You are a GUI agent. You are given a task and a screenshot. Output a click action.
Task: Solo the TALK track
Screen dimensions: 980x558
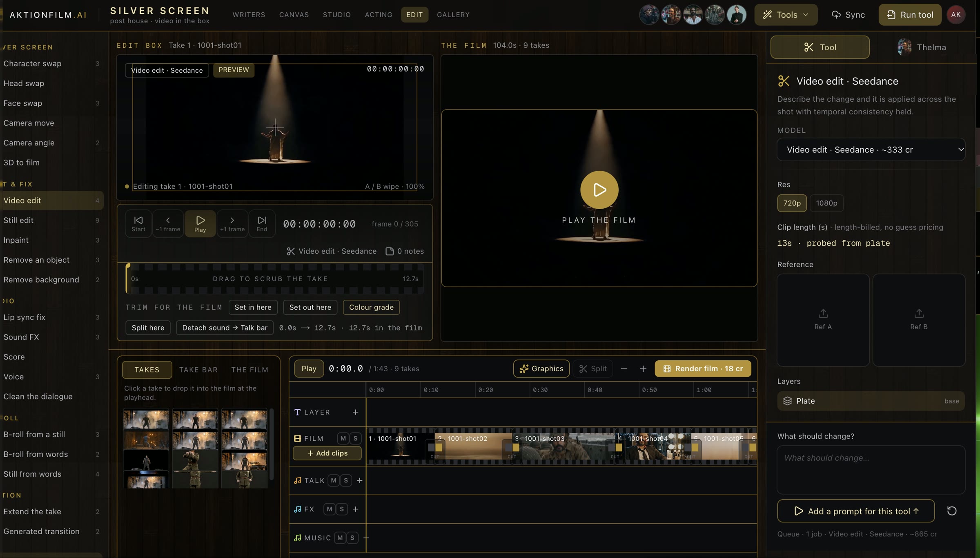[346, 480]
